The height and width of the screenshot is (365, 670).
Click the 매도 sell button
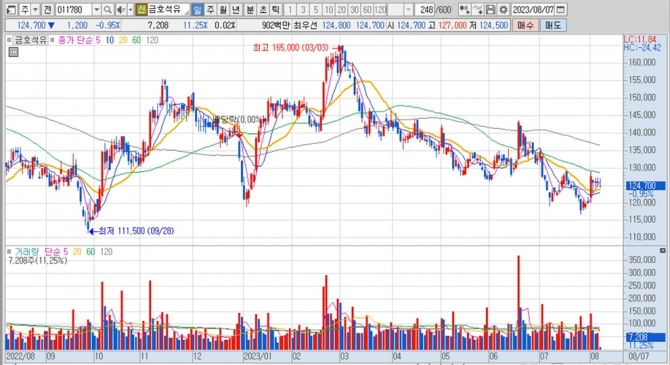553,25
